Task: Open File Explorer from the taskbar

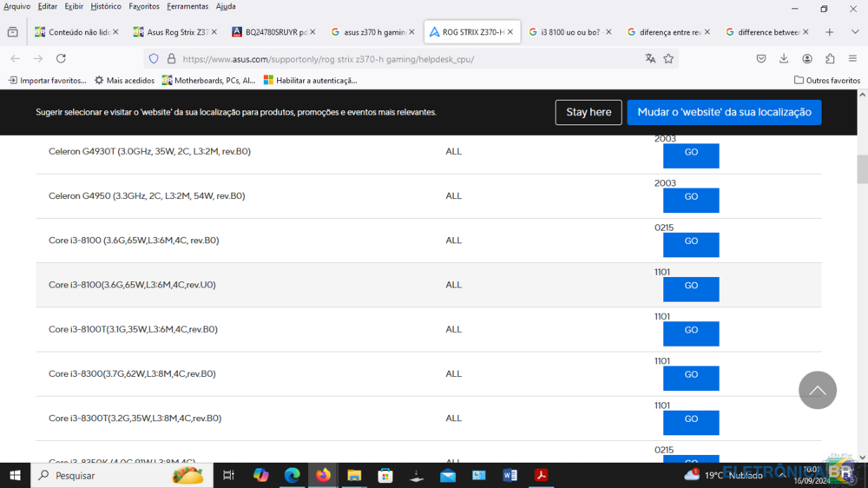Action: pos(354,475)
